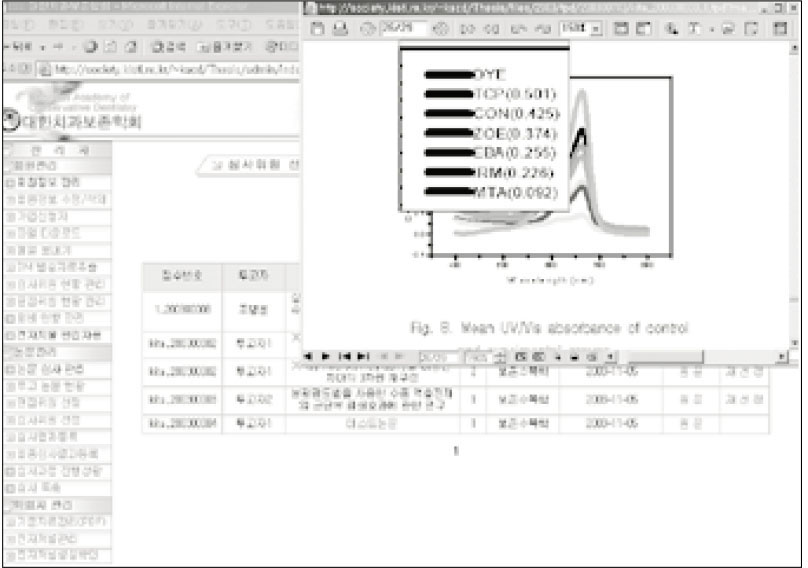Click the browser address bar URL
The image size is (808, 568).
[170, 69]
